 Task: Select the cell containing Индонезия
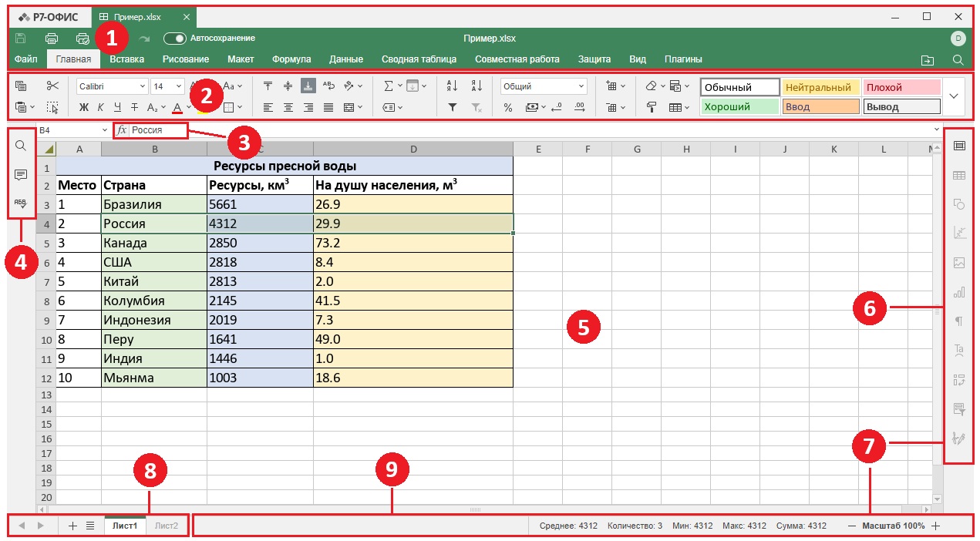click(154, 320)
